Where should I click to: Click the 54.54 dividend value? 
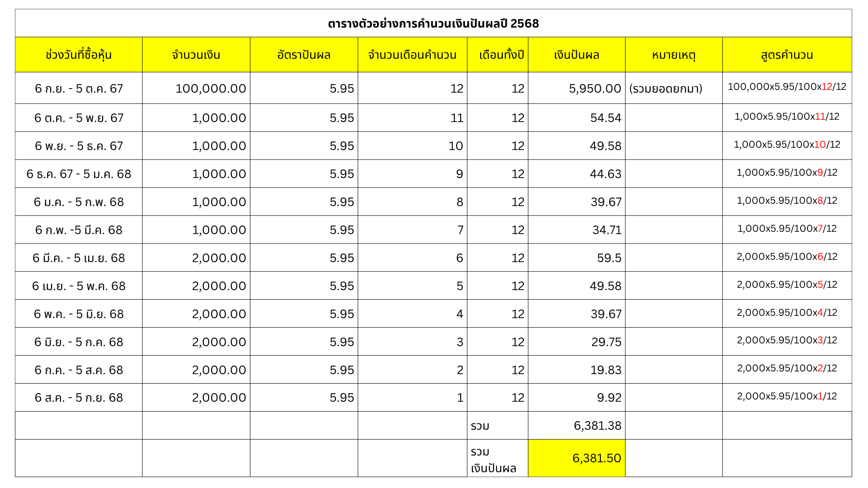tap(605, 118)
